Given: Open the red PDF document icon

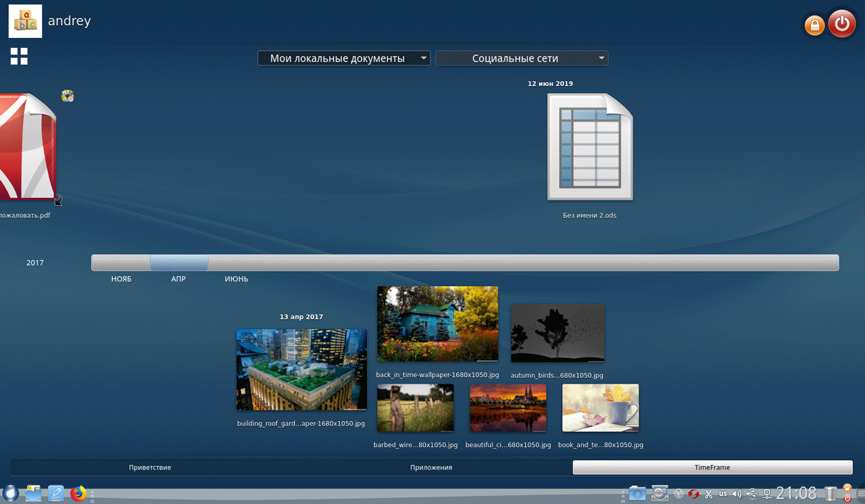Looking at the screenshot, I should (x=28, y=147).
